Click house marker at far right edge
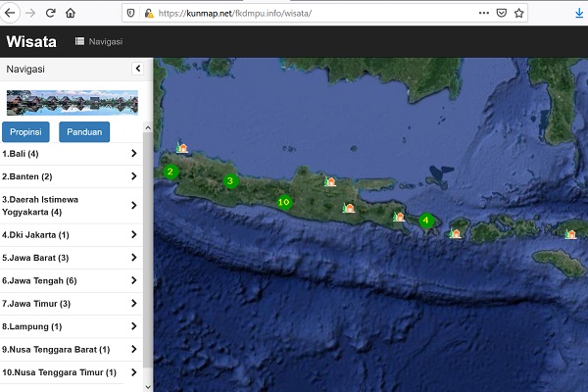This screenshot has height=392, width=588. pos(570,234)
